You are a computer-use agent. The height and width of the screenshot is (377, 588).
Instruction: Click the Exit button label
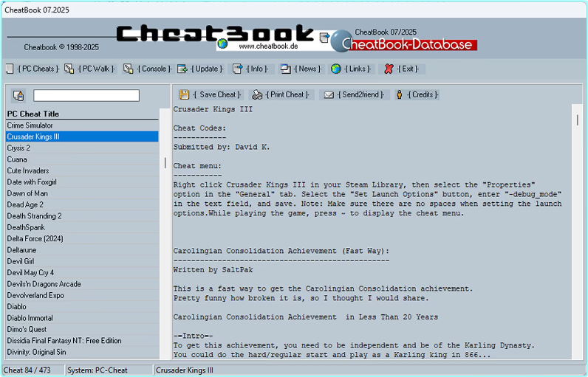pyautogui.click(x=408, y=69)
